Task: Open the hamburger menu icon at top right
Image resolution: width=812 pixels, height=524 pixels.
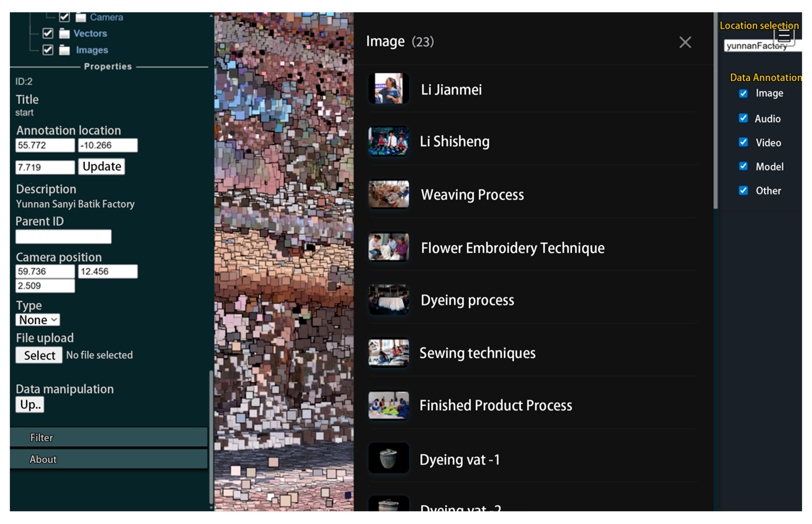Action: coord(784,35)
